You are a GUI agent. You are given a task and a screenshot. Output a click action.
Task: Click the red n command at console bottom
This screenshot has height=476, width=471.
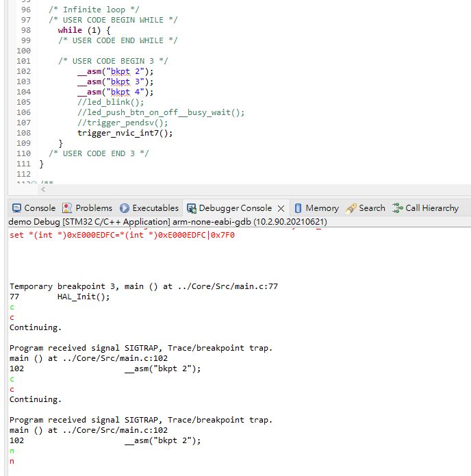click(12, 461)
